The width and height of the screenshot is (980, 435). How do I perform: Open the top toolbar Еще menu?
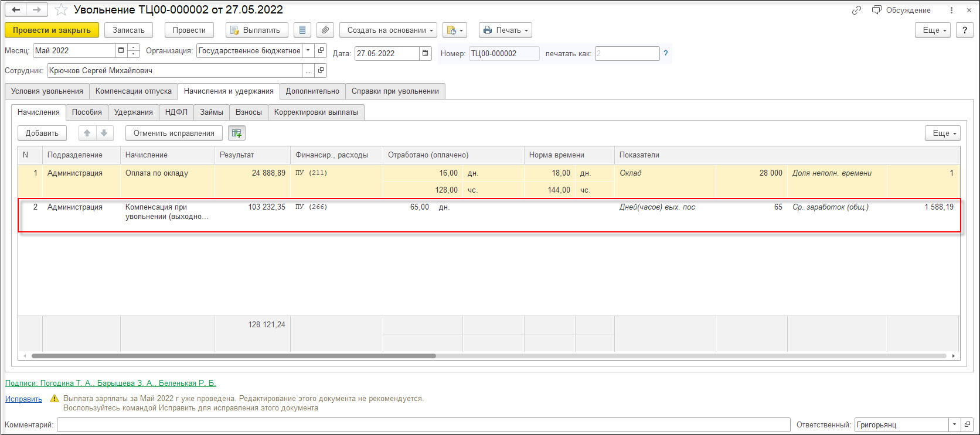(x=933, y=30)
